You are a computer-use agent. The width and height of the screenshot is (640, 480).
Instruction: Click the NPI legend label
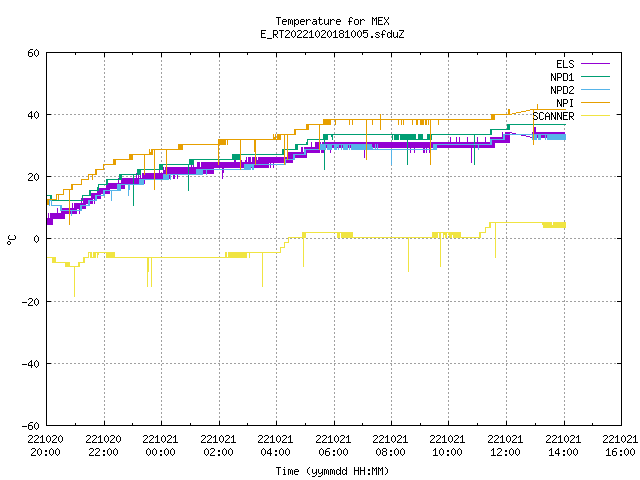[565, 103]
